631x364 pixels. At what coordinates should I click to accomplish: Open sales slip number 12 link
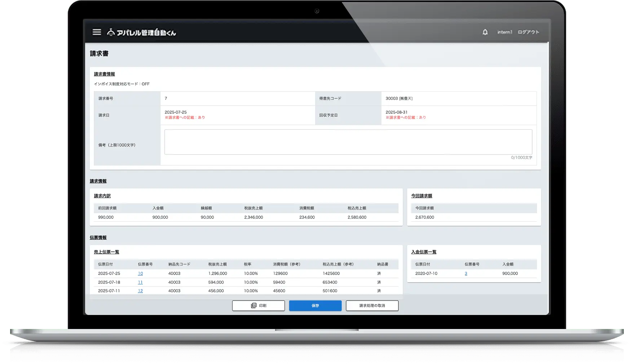(140, 291)
